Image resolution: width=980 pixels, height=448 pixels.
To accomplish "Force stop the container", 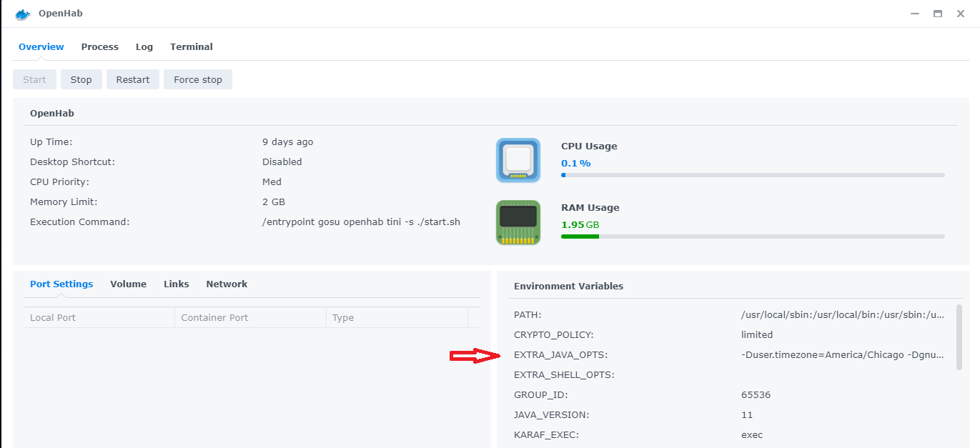I will (198, 79).
